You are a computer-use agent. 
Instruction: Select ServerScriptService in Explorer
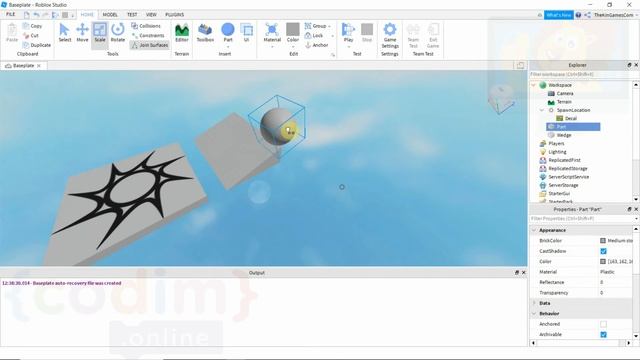click(x=568, y=177)
